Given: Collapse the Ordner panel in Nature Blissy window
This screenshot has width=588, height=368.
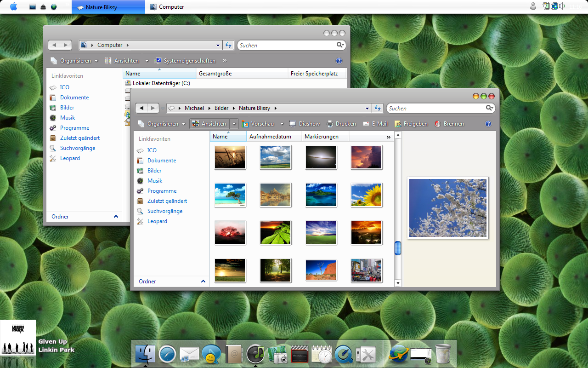Looking at the screenshot, I should (x=203, y=281).
